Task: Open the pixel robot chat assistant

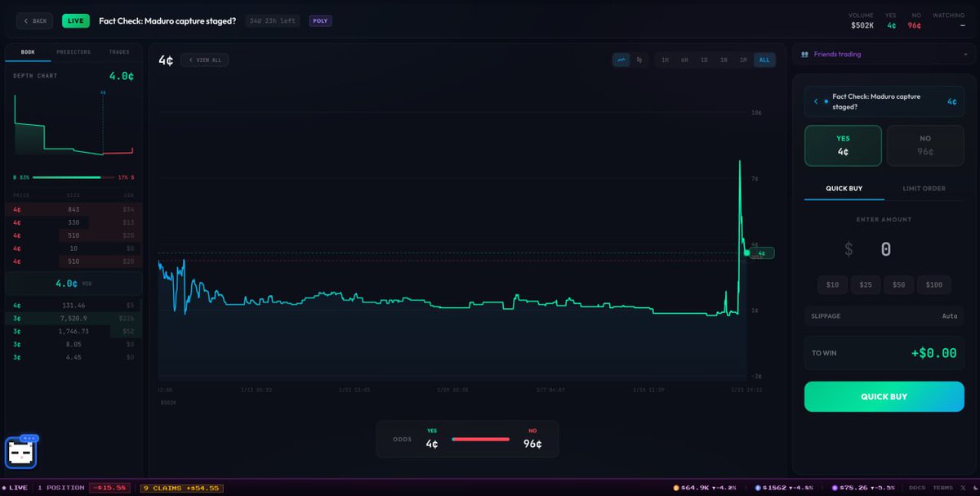Action: coord(20,451)
